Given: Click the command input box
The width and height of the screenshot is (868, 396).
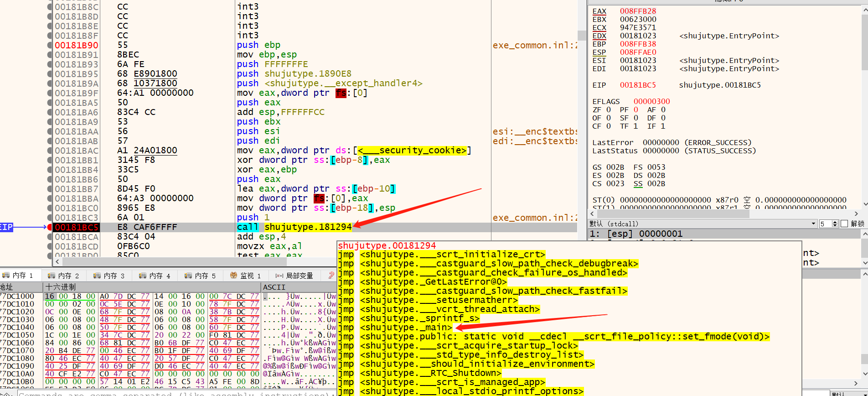Looking at the screenshot, I should tap(176, 393).
